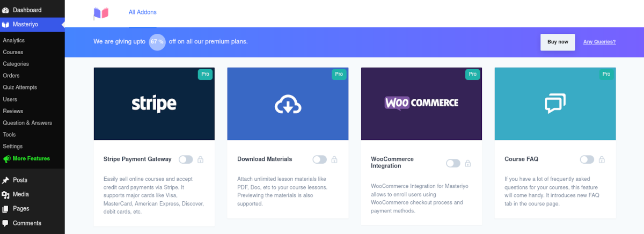Click the Media icon in sidebar
644x234 pixels.
(5, 194)
